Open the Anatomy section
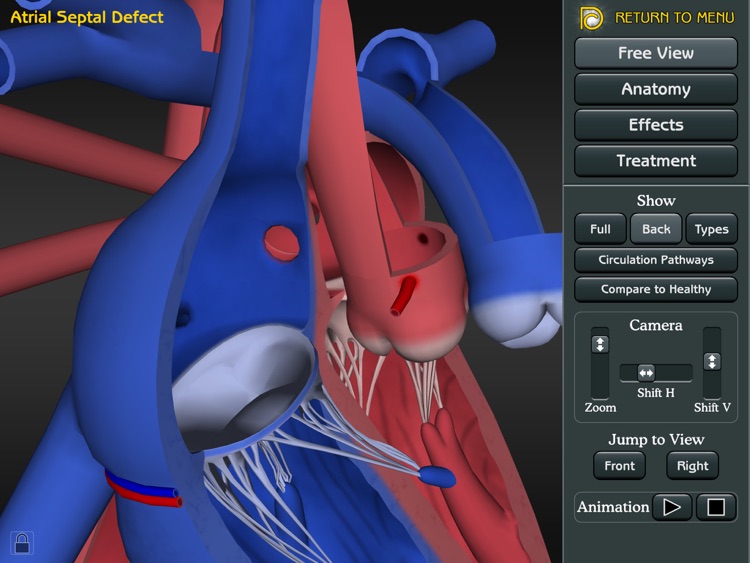Image resolution: width=750 pixels, height=563 pixels. 655,89
